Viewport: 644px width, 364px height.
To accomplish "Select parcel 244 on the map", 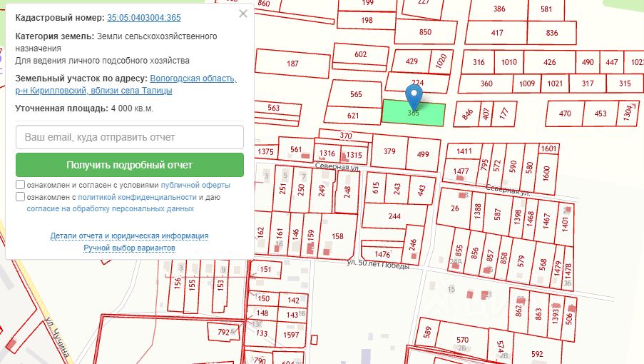I will click(x=394, y=216).
